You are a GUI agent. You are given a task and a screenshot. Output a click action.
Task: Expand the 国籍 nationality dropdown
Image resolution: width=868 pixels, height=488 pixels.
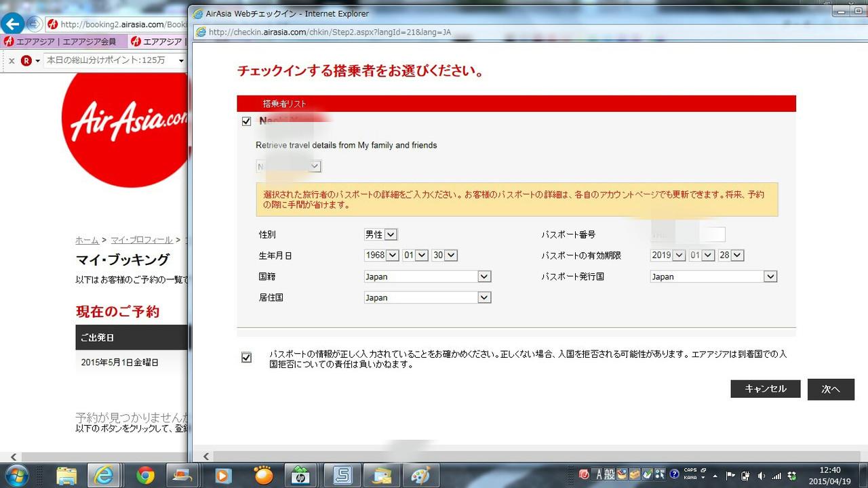pos(427,277)
